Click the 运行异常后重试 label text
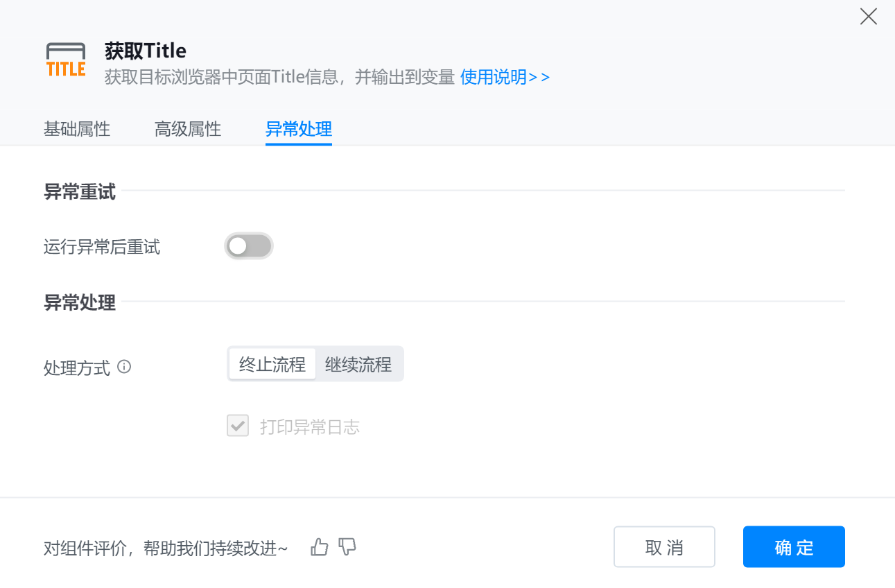895x588 pixels. click(x=102, y=247)
